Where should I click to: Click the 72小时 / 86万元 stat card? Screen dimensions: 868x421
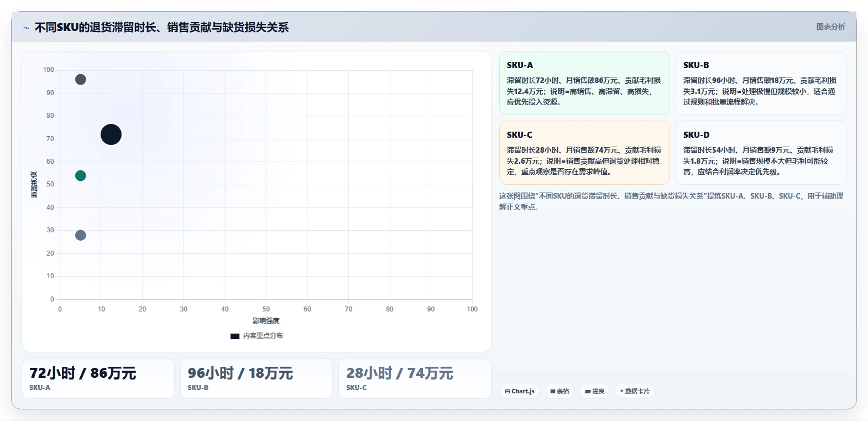point(98,378)
